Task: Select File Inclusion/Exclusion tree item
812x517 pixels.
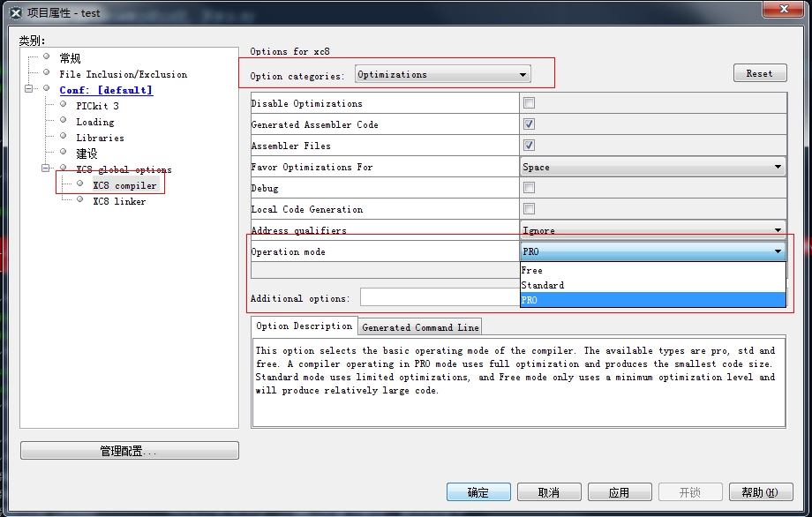Action: pyautogui.click(x=124, y=74)
